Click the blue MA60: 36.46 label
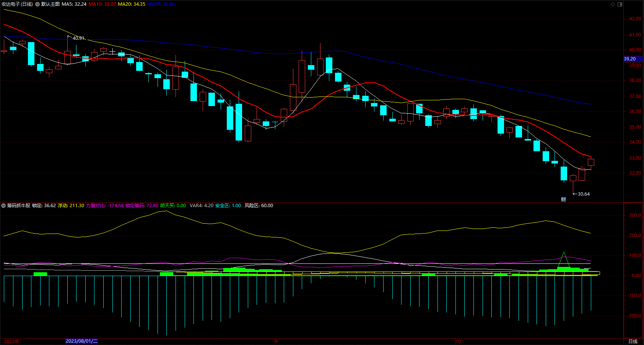 pyautogui.click(x=161, y=4)
